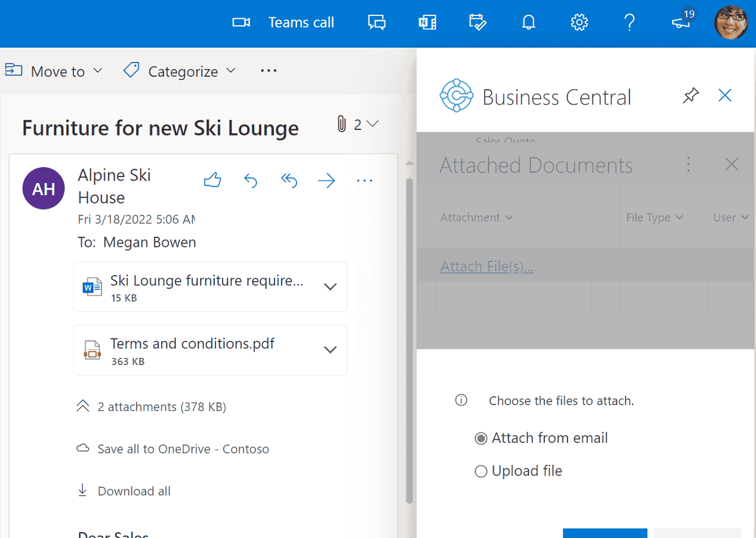Forward the Ski Lounge email
Viewport: 756px width, 538px height.
click(x=327, y=181)
